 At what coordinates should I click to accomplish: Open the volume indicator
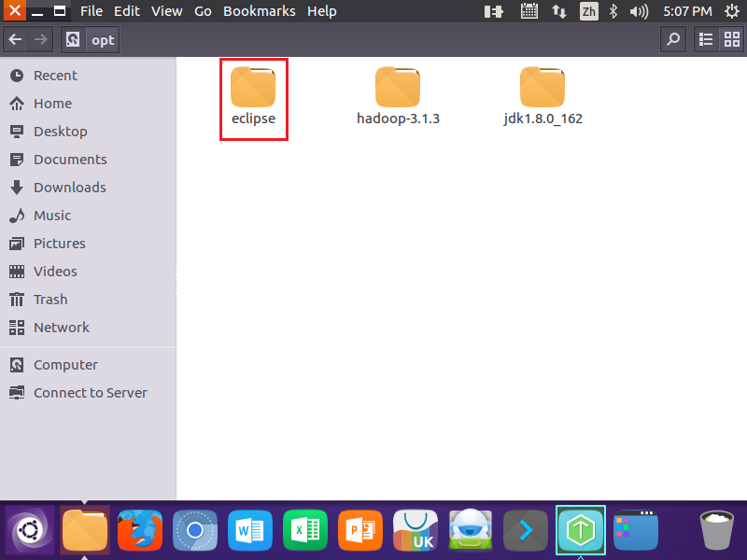tap(639, 11)
